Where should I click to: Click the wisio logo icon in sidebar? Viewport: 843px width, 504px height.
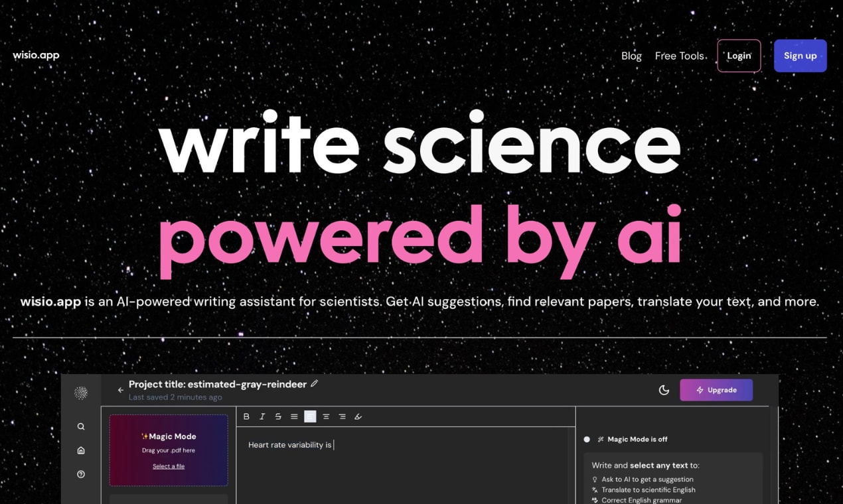[81, 393]
